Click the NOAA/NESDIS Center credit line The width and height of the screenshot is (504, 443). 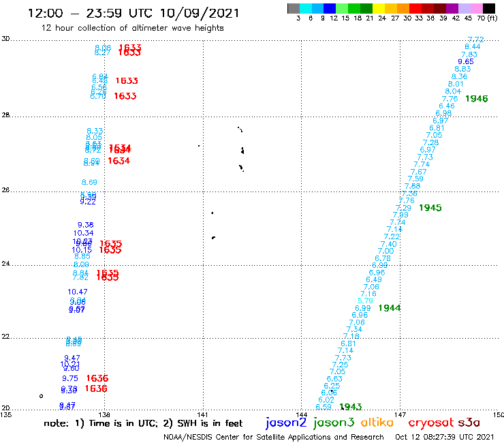(x=274, y=437)
